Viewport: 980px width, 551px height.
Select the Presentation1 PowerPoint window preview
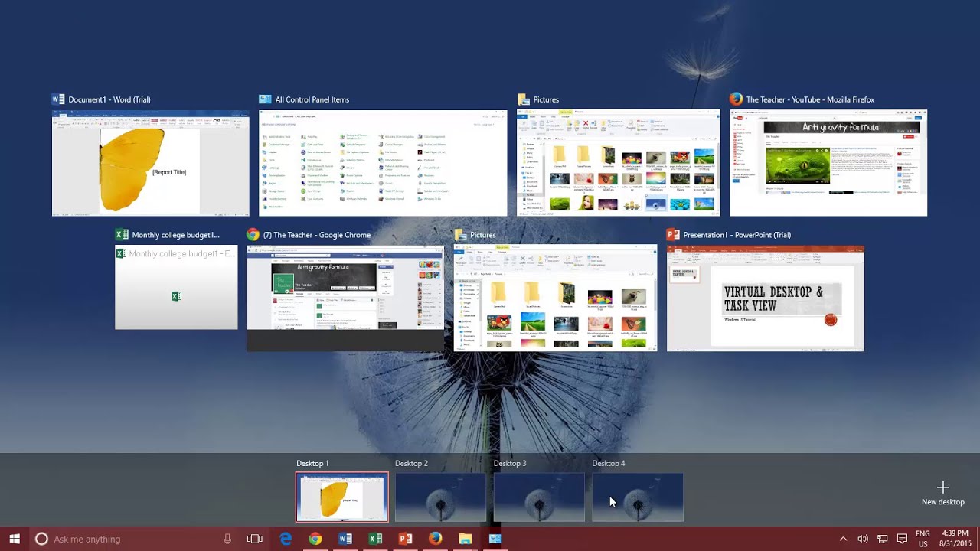tap(765, 298)
